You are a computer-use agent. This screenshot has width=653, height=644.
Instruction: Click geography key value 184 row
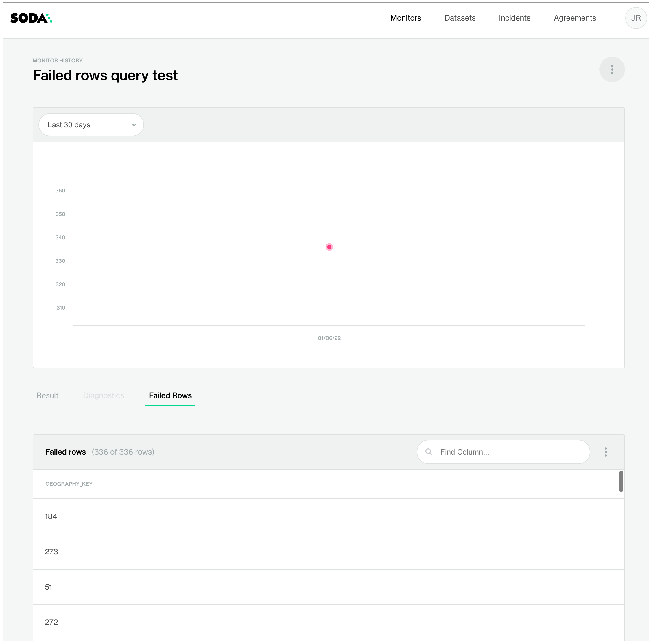point(329,516)
